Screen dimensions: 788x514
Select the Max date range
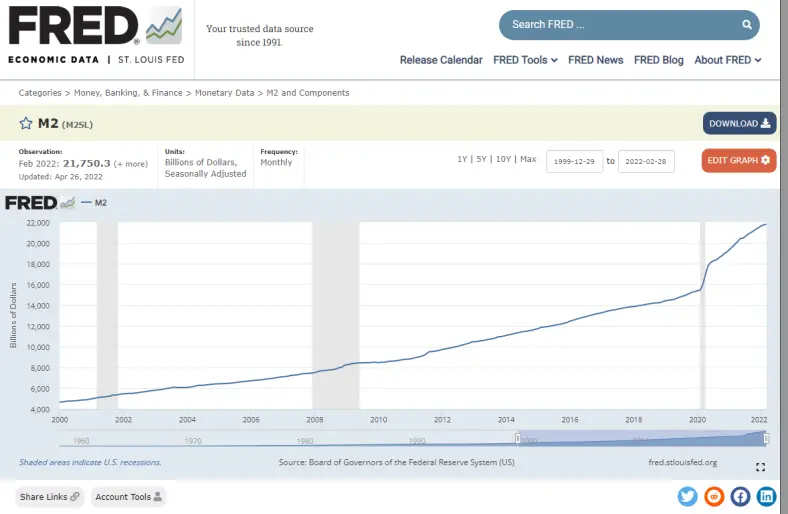coord(528,159)
